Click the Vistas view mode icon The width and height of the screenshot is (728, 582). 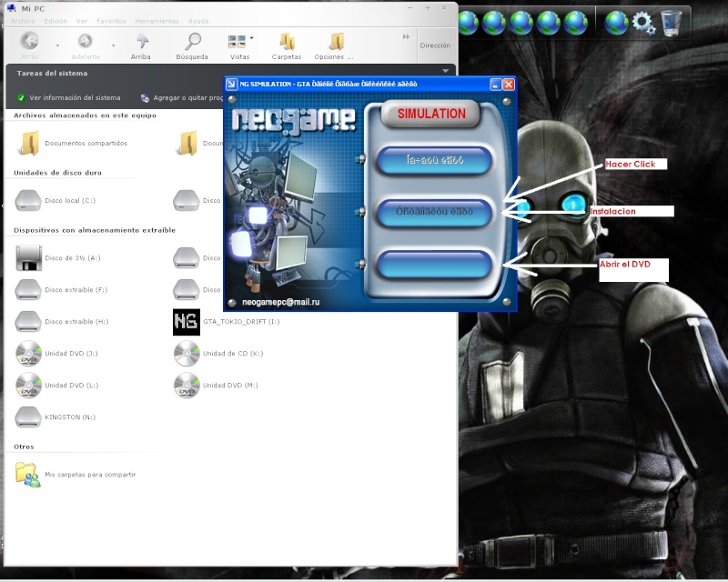click(x=238, y=42)
